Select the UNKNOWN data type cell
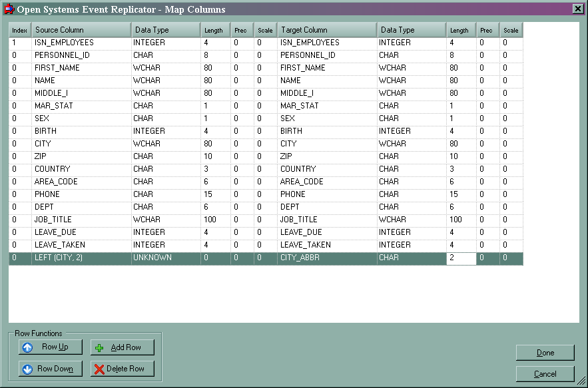The width and height of the screenshot is (588, 388). [166, 258]
